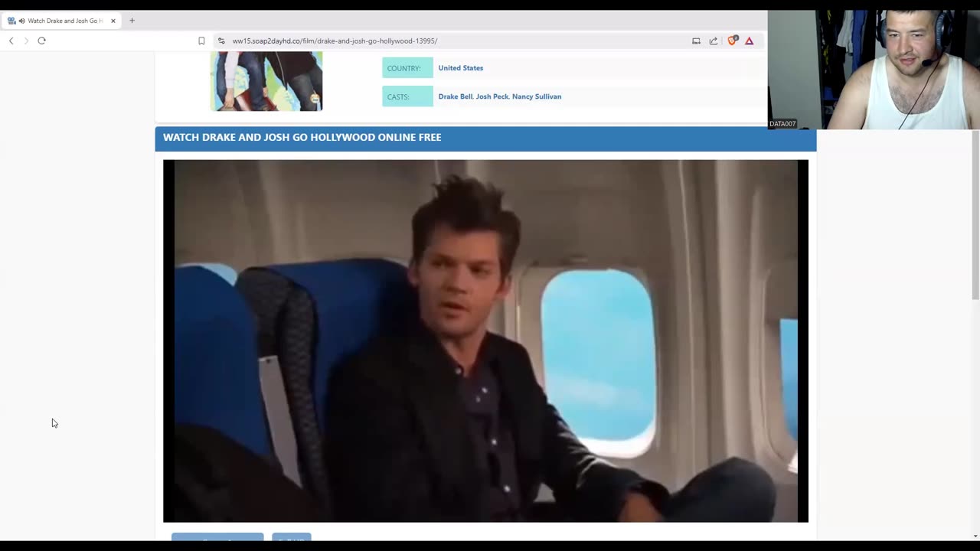Mute tab using the audio speaker icon
Image resolution: width=980 pixels, height=551 pixels.
pos(21,21)
